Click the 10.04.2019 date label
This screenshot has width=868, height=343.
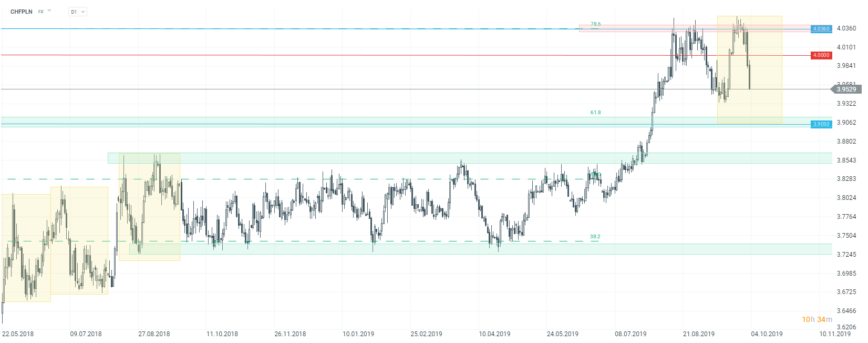point(494,334)
